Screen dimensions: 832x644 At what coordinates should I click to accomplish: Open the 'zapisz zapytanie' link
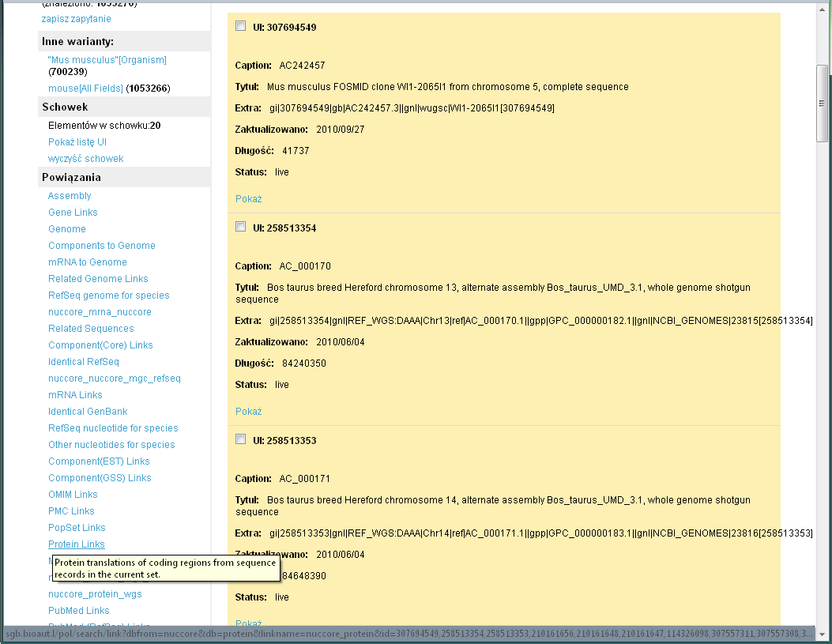(77, 18)
